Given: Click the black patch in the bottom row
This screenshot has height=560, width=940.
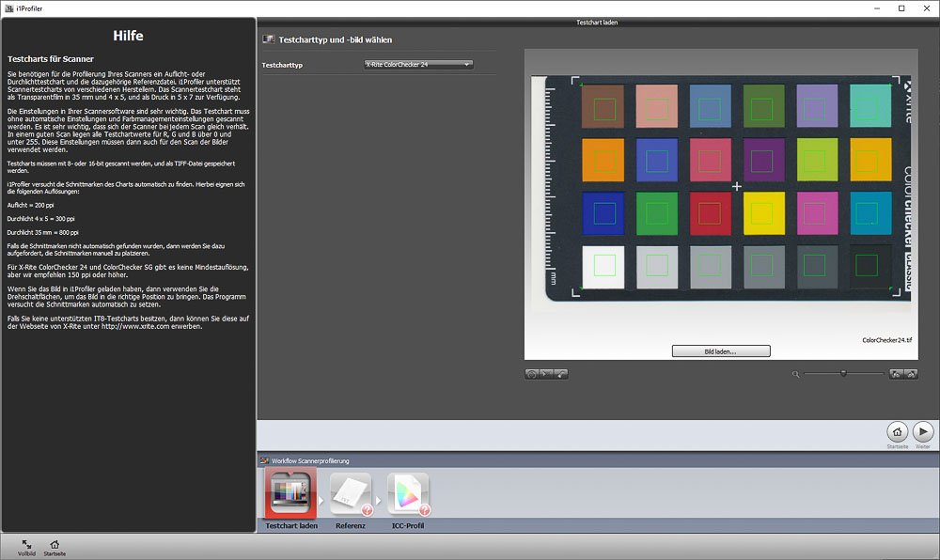Looking at the screenshot, I should point(870,267).
